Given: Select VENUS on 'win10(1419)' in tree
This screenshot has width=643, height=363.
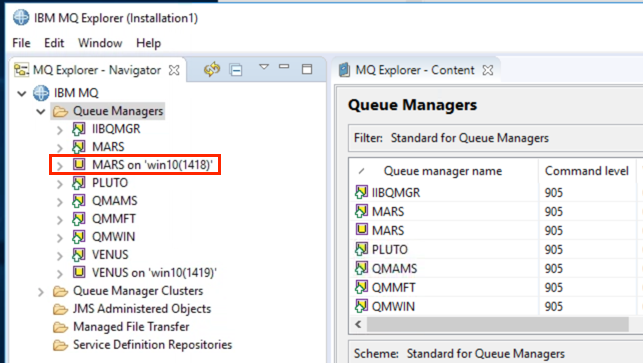Looking at the screenshot, I should click(154, 273).
